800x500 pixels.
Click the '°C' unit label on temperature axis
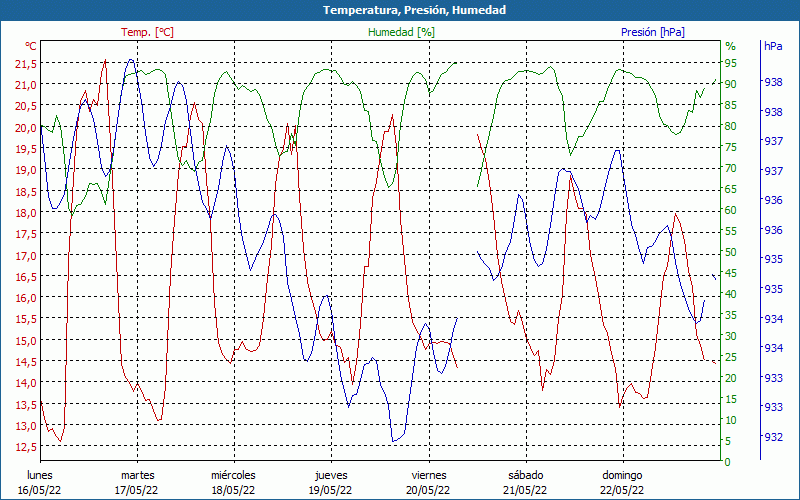31,46
